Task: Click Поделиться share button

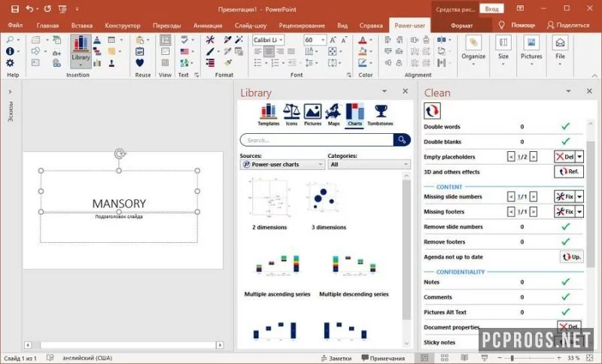Action: coord(568,26)
